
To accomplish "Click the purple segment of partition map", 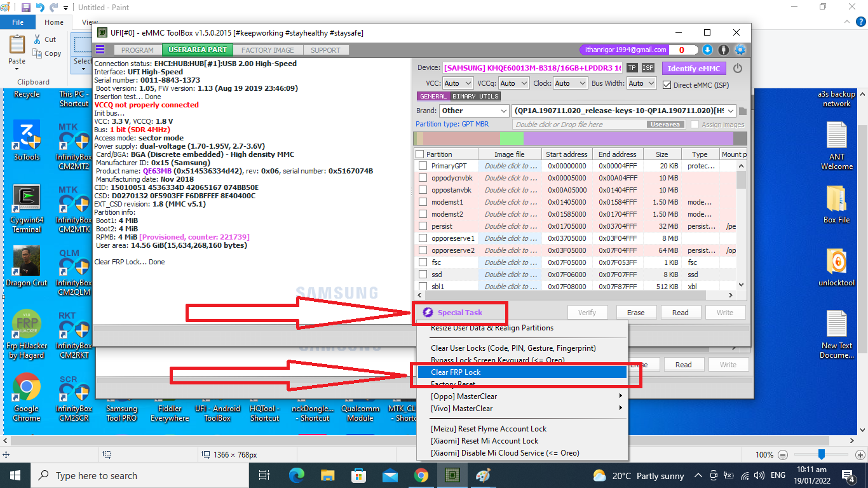I will coord(628,139).
